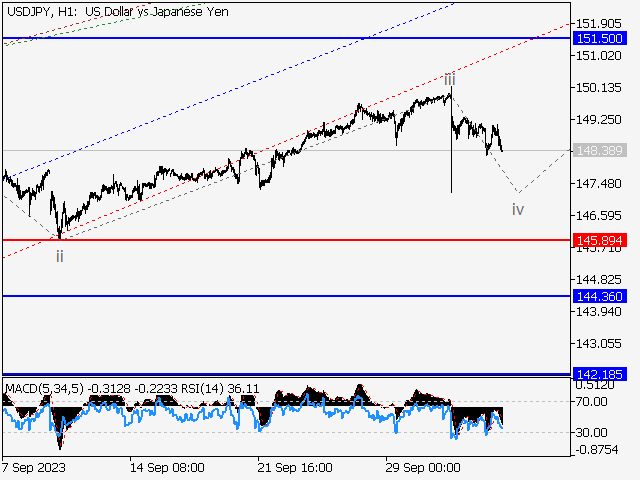Click the wave label ii near the low

(x=60, y=257)
